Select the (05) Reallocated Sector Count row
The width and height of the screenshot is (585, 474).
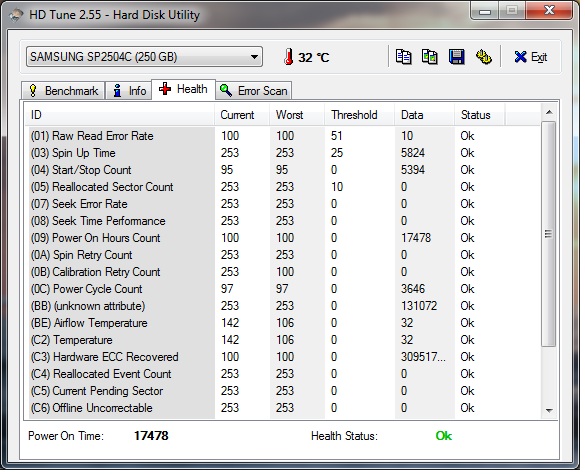[284, 187]
